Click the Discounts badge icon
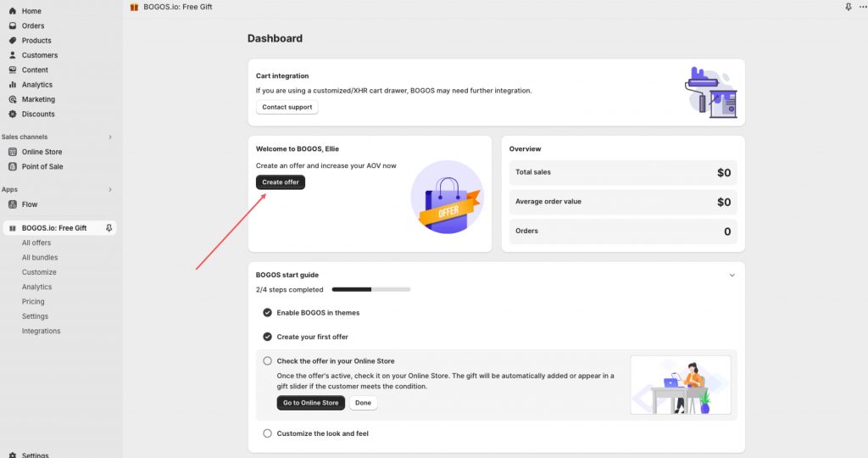 (x=12, y=114)
